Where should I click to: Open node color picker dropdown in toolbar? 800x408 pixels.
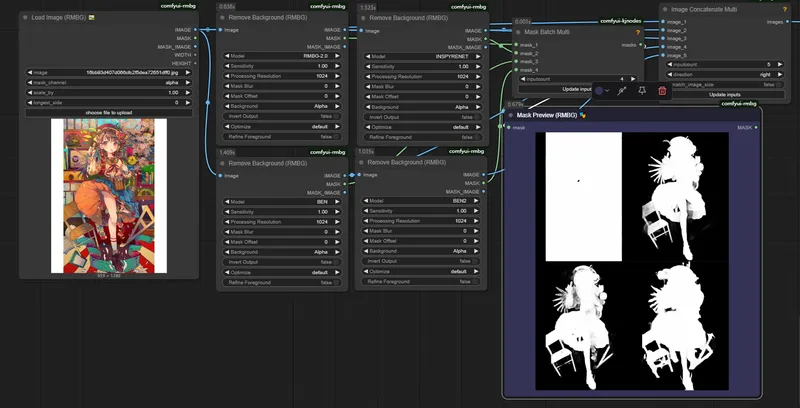pyautogui.click(x=602, y=91)
